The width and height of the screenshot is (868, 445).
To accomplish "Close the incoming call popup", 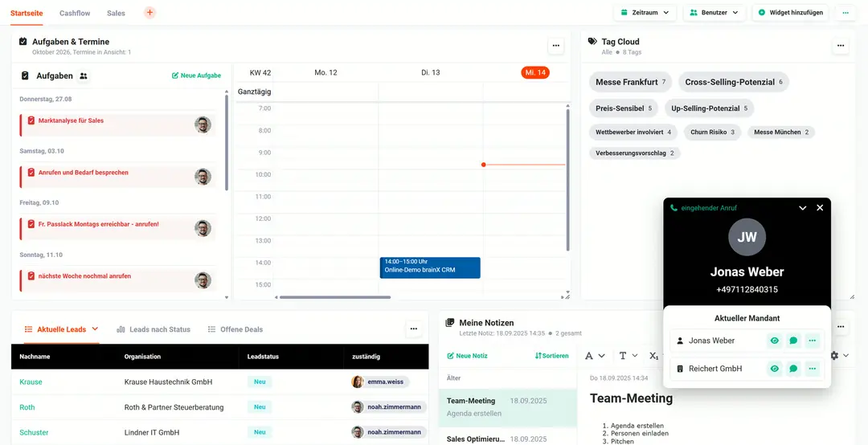I will pos(820,207).
